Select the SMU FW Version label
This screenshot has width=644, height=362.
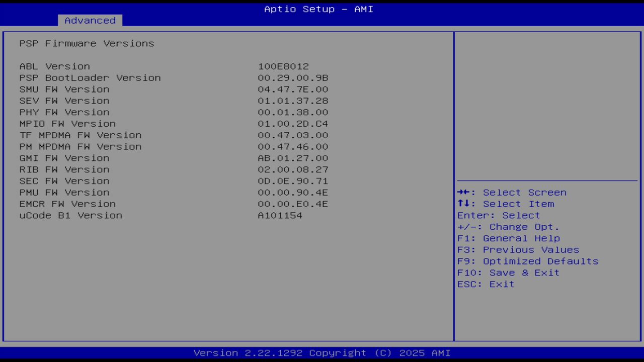(64, 89)
